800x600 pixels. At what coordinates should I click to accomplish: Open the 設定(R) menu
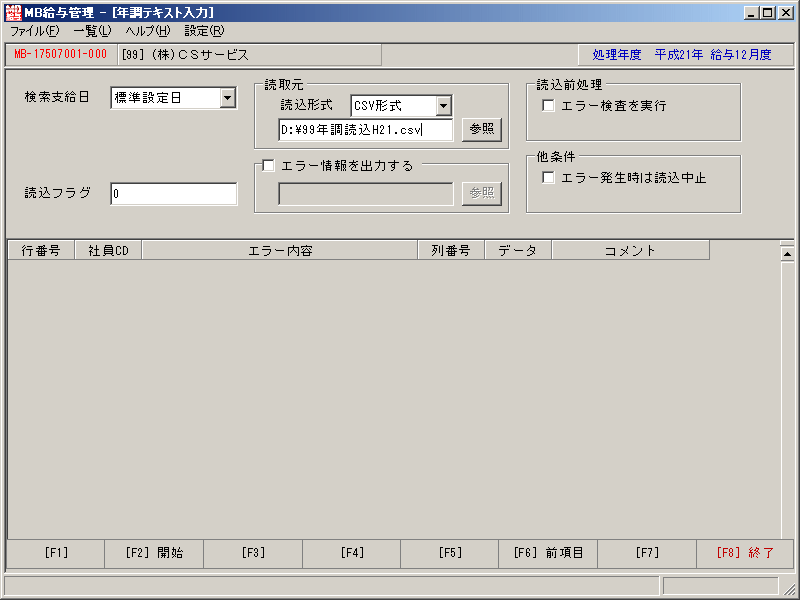(x=204, y=31)
